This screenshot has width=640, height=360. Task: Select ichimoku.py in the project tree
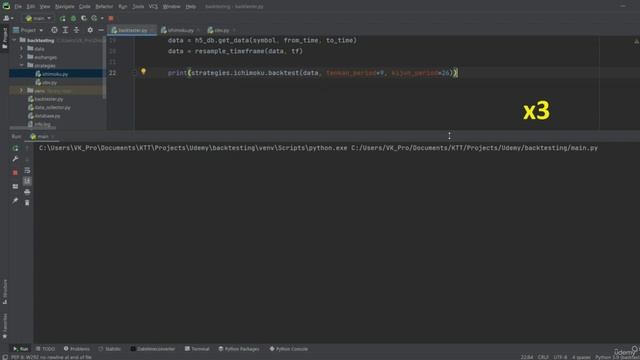coord(56,74)
